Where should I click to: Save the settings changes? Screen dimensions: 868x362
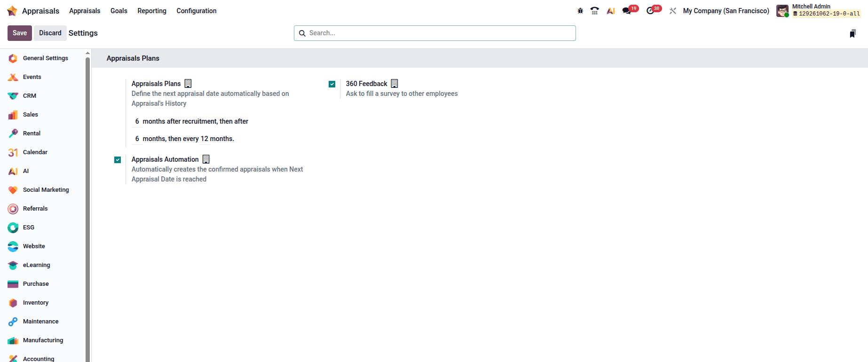coord(20,33)
